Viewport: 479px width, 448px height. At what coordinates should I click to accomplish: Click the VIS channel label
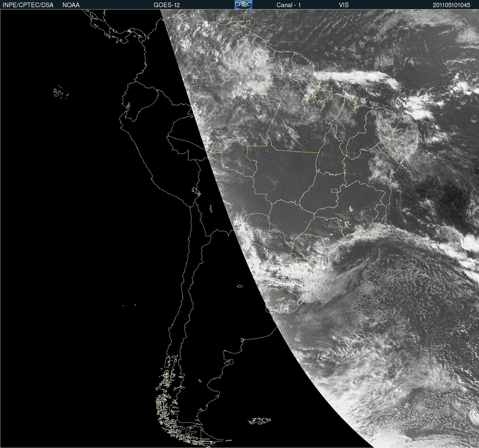(344, 5)
